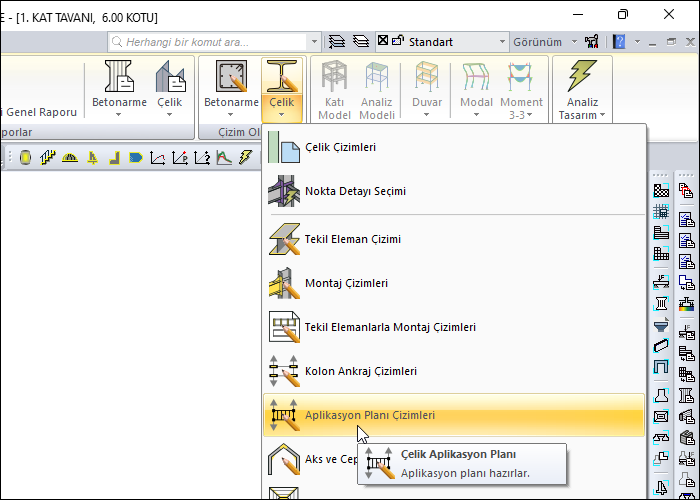
Task: Open the red-green spectrum chart icon
Action: (224, 158)
